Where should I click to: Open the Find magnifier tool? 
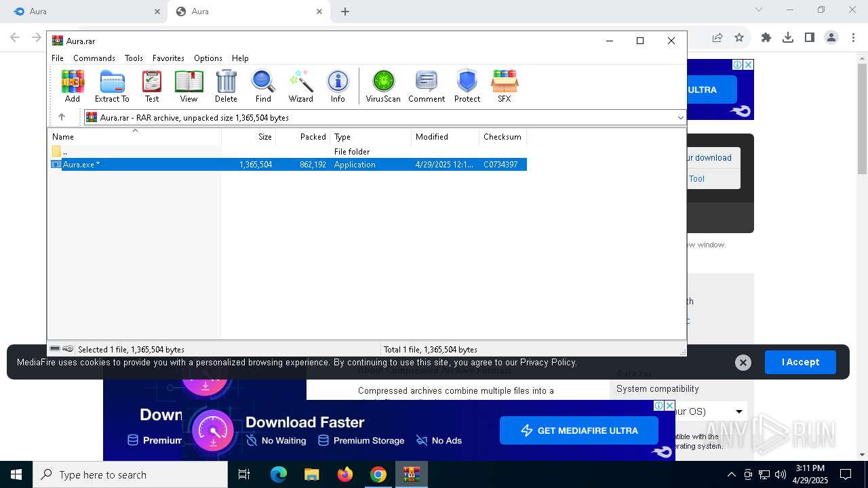pyautogui.click(x=263, y=86)
